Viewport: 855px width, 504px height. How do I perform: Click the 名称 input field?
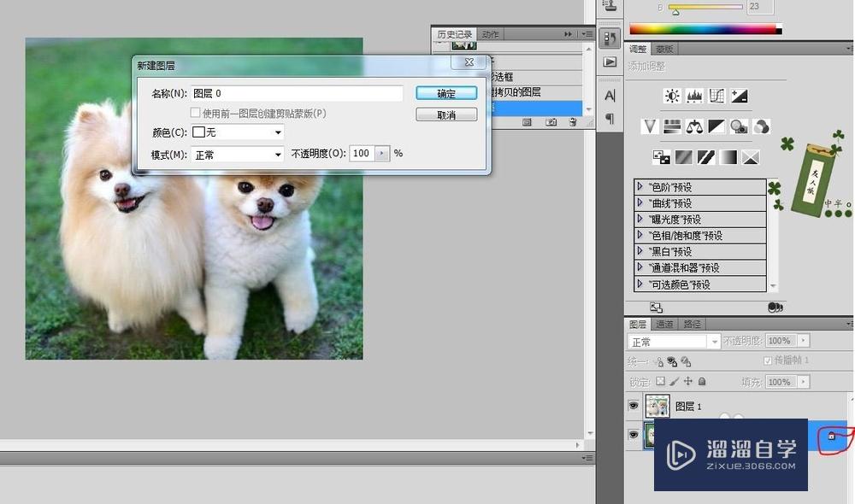point(296,93)
